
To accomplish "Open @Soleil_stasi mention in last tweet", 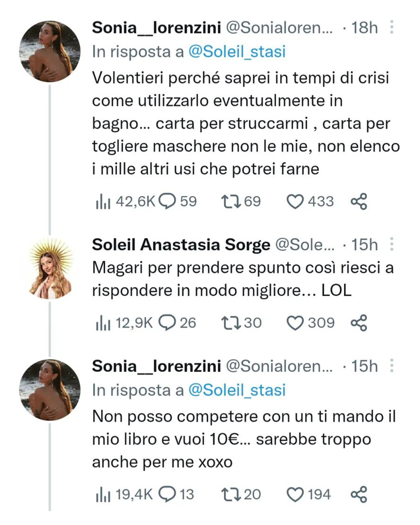I will pyautogui.click(x=237, y=390).
